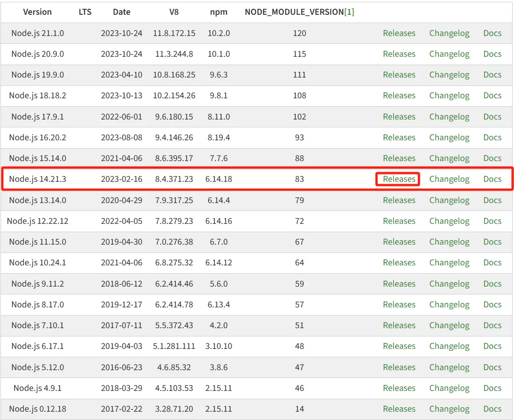Open Releases link for Node.js 12.22.12
514x420 pixels.
[x=399, y=221]
